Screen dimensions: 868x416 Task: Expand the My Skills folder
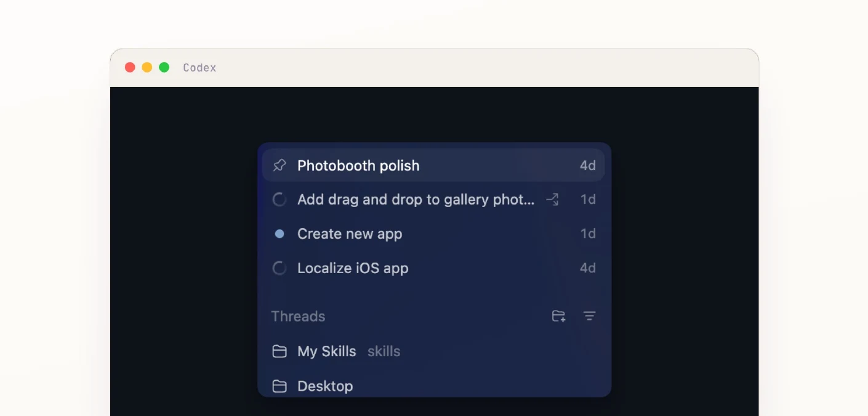point(433,351)
